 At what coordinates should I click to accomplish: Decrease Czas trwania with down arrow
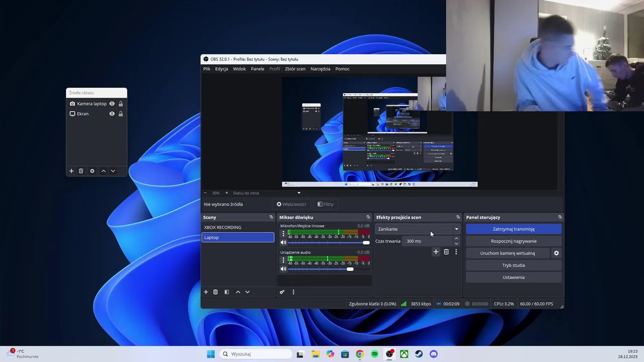[x=456, y=244]
